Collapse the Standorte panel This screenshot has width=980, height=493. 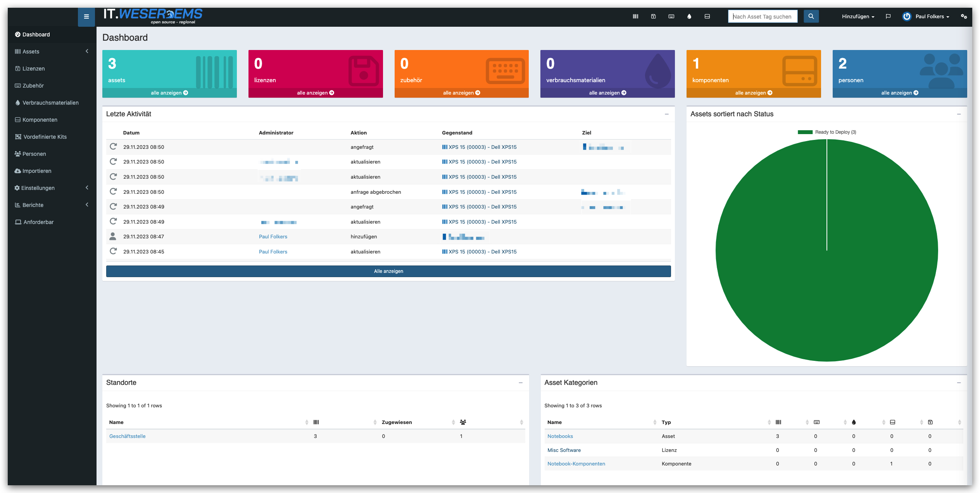(521, 383)
